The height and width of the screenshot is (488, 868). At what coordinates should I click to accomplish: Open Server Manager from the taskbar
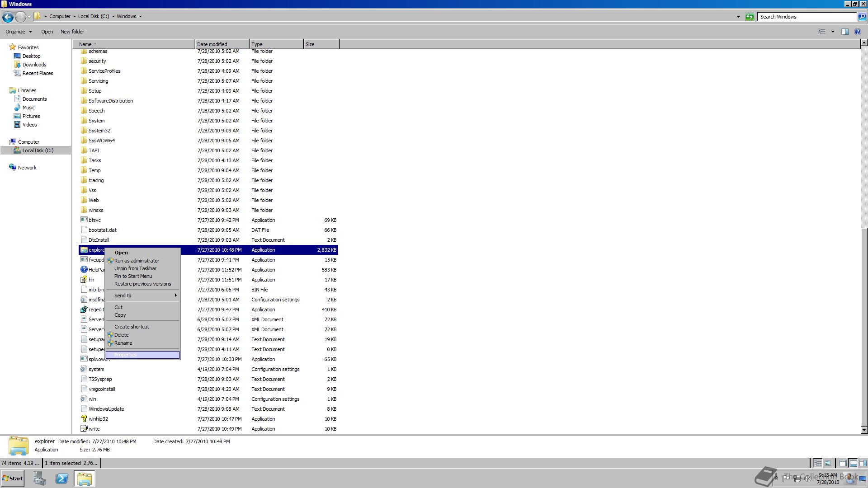(x=39, y=479)
